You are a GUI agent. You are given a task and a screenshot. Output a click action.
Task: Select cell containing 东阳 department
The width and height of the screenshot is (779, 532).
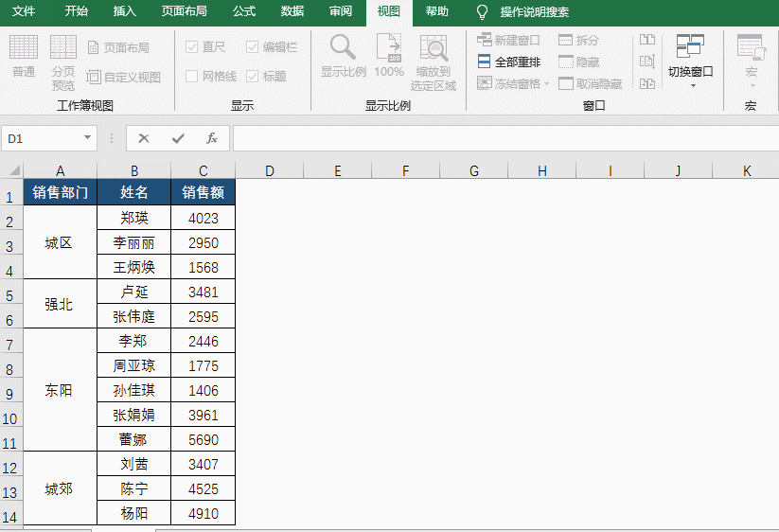(60, 390)
